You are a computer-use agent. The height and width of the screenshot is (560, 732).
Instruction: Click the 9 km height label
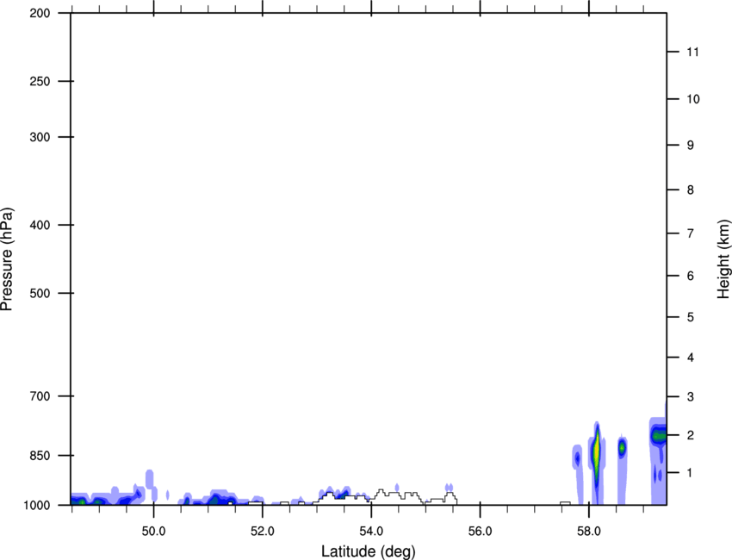(x=691, y=146)
